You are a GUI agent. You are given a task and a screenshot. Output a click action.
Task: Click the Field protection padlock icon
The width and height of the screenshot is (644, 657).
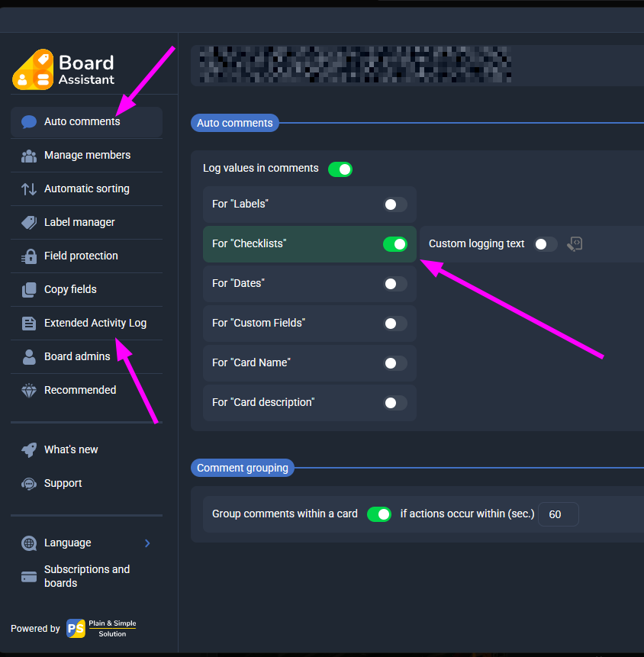click(29, 256)
